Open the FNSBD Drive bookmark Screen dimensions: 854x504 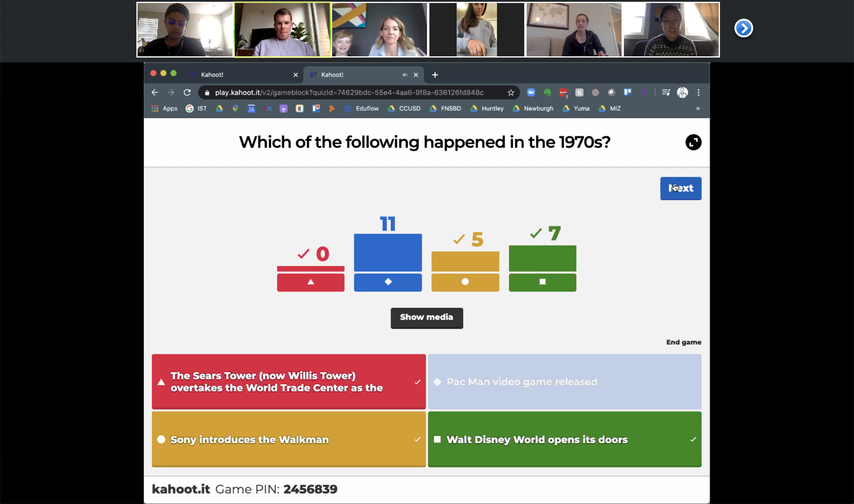[445, 108]
